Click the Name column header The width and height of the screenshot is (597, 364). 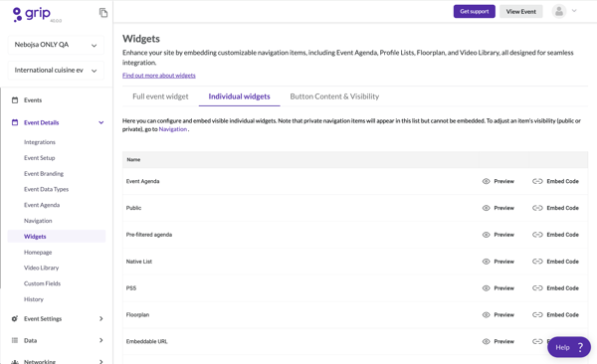pos(133,159)
